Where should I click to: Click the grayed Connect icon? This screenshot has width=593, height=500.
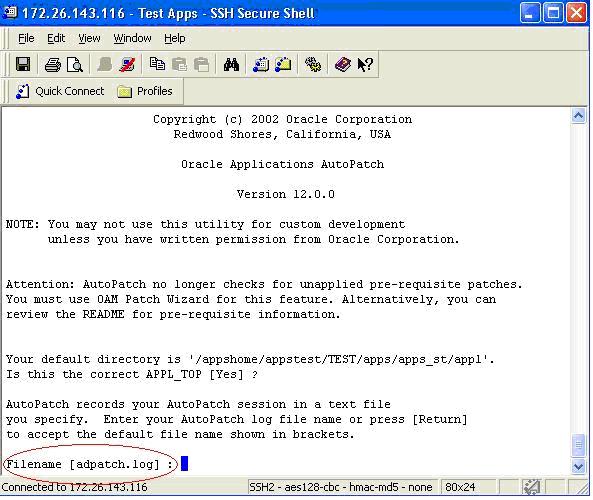pos(104,65)
